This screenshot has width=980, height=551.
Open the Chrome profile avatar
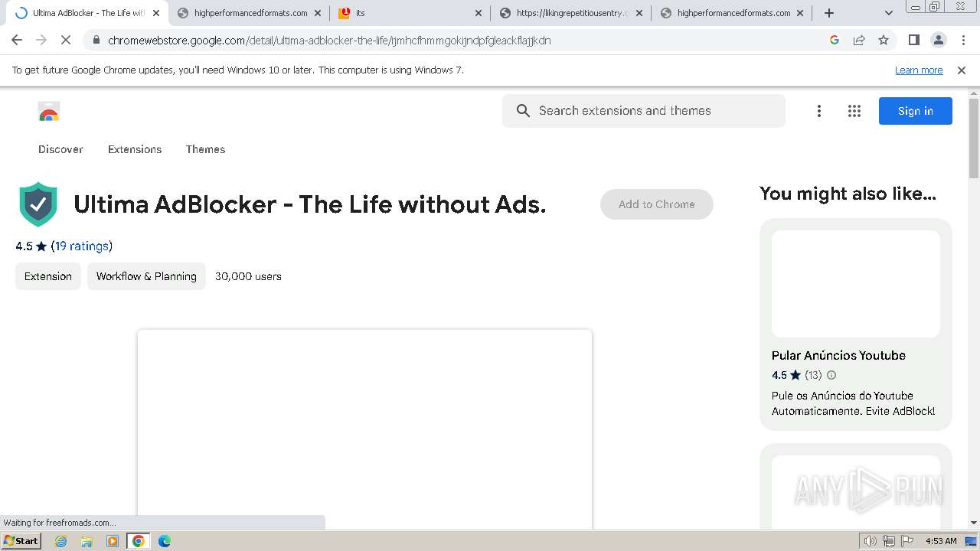tap(938, 40)
